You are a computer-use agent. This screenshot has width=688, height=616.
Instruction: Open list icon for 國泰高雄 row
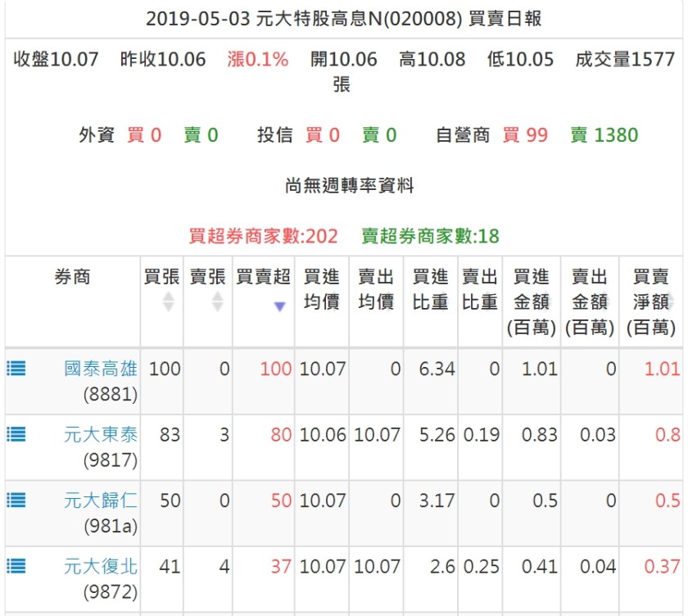pos(16,369)
